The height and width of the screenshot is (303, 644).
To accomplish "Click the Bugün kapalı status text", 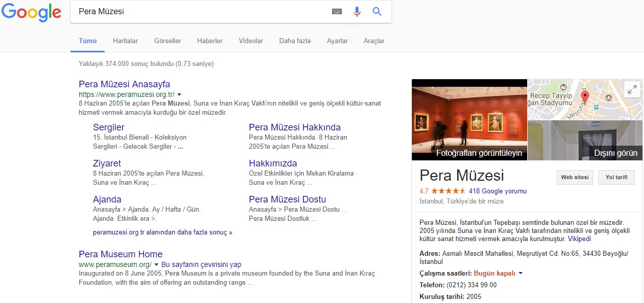I will 495,273.
